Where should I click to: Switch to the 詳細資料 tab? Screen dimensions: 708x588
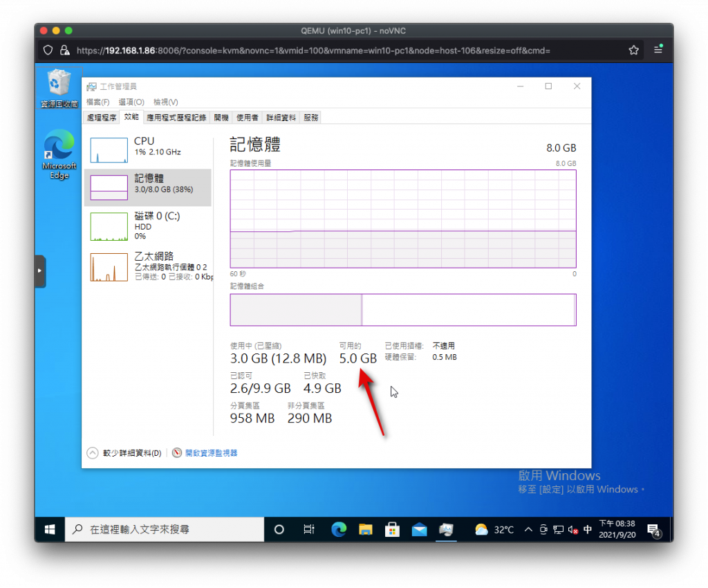(281, 118)
